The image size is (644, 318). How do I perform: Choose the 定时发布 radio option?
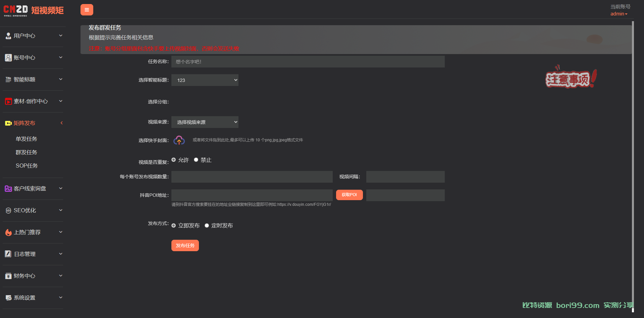(x=207, y=226)
